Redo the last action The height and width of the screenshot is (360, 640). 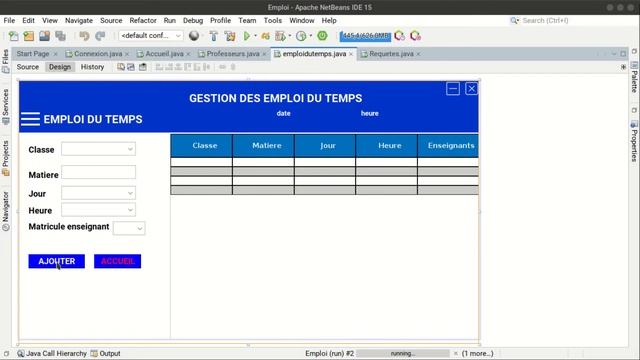pyautogui.click(x=100, y=36)
